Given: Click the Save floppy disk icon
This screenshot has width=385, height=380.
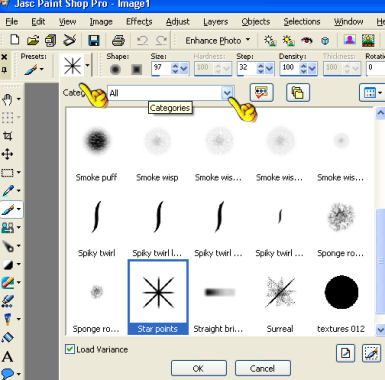Looking at the screenshot, I should 94,40.
